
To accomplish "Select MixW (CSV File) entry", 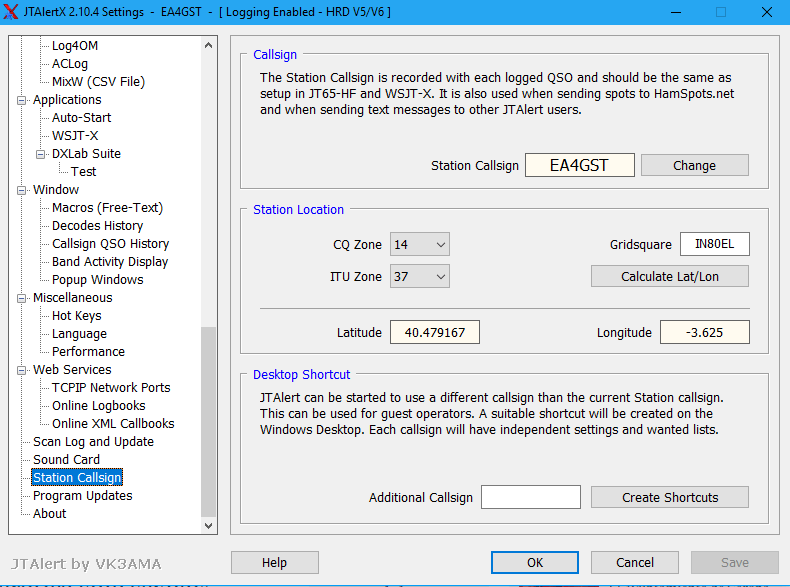I will click(x=98, y=82).
